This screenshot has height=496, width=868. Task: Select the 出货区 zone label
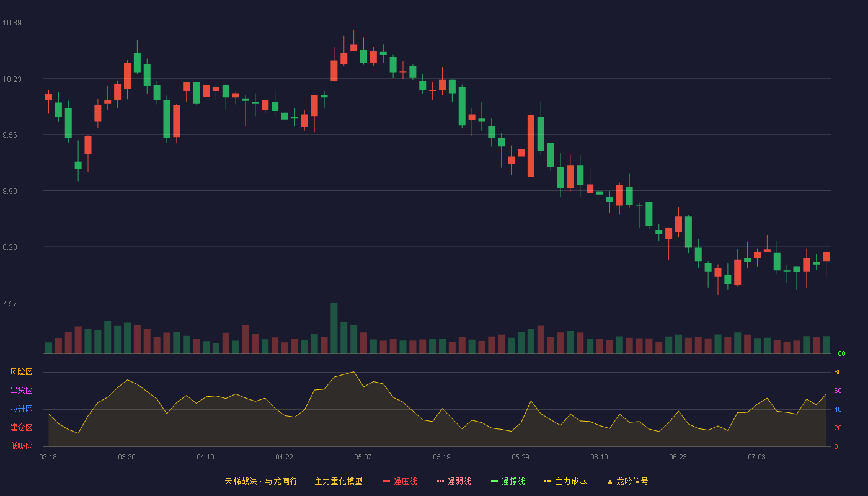pyautogui.click(x=21, y=391)
